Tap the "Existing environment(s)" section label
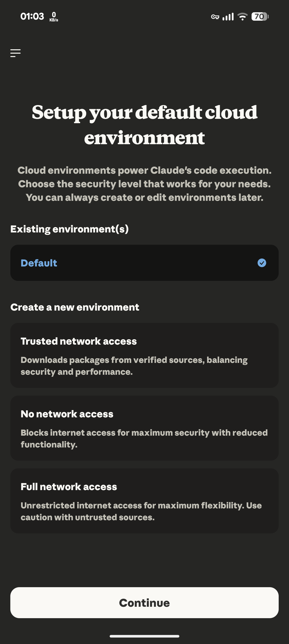The height and width of the screenshot is (644, 289). click(x=69, y=229)
